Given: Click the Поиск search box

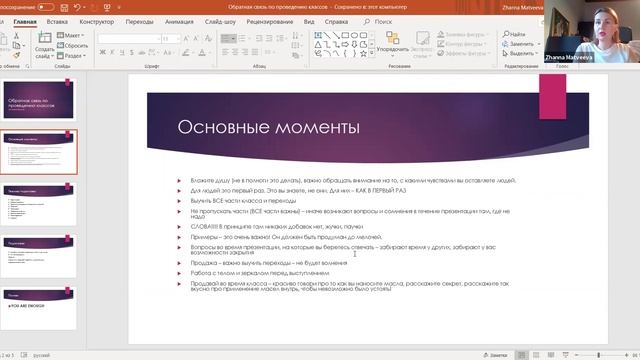Looking at the screenshot, I should [x=378, y=22].
